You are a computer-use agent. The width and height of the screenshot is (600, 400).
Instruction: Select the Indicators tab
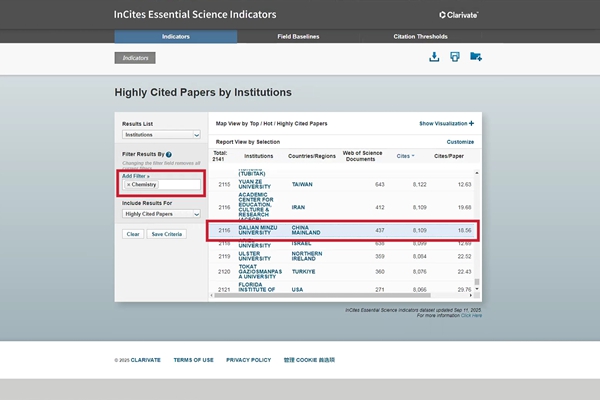(176, 36)
